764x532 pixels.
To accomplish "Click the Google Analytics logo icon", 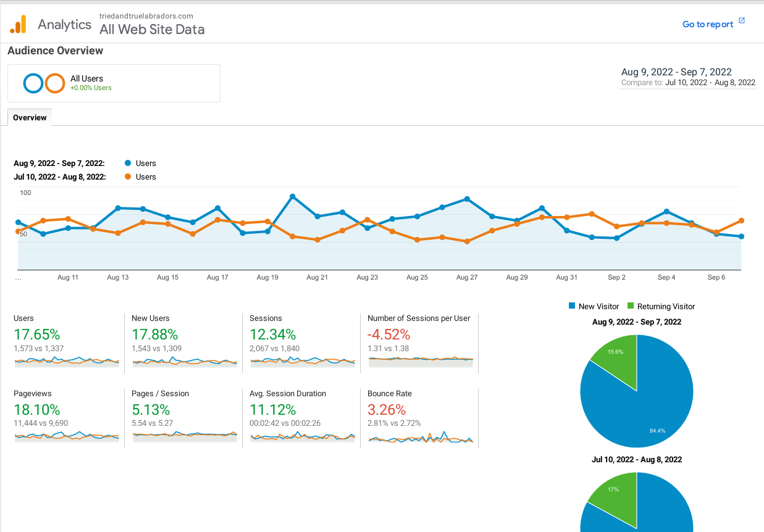I will pos(18,24).
